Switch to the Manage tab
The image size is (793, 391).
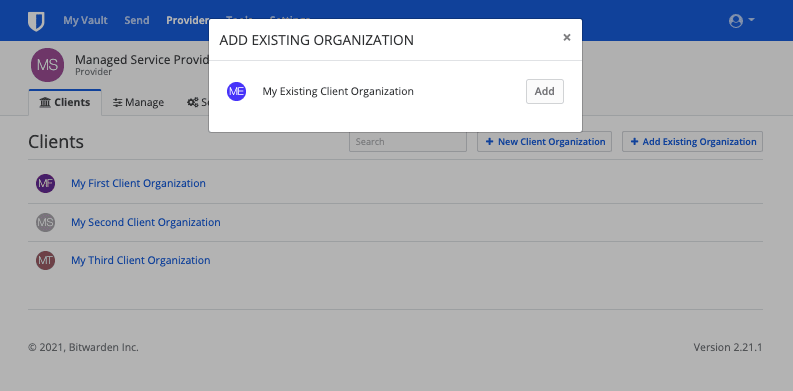coord(139,102)
